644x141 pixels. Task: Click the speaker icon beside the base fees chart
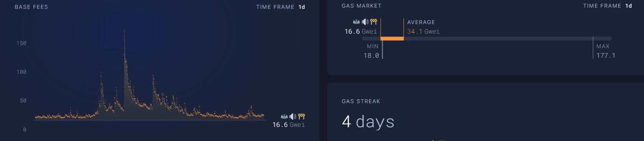[x=293, y=117]
